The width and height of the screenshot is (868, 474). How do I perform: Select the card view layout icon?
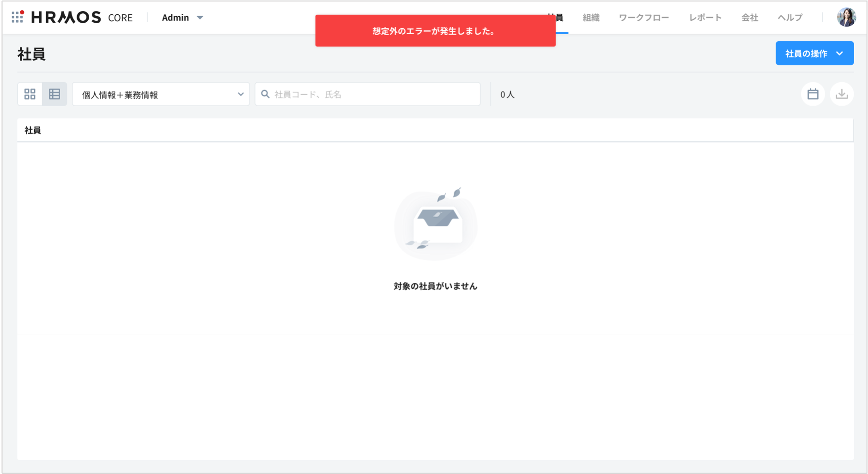pyautogui.click(x=30, y=94)
